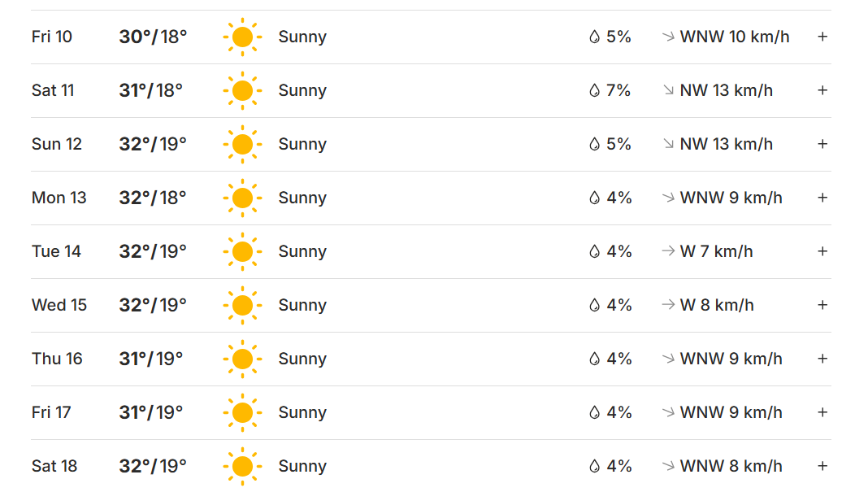Viewport: 868px width, 492px height.
Task: Click the precipitation drop icon for Sun 12
Action: coord(594,145)
